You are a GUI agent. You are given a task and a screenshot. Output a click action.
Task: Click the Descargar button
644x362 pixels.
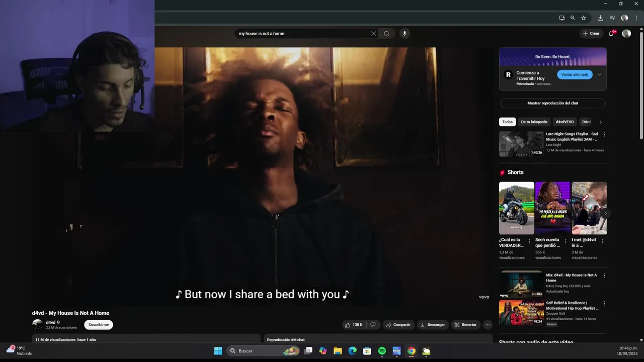pyautogui.click(x=433, y=325)
